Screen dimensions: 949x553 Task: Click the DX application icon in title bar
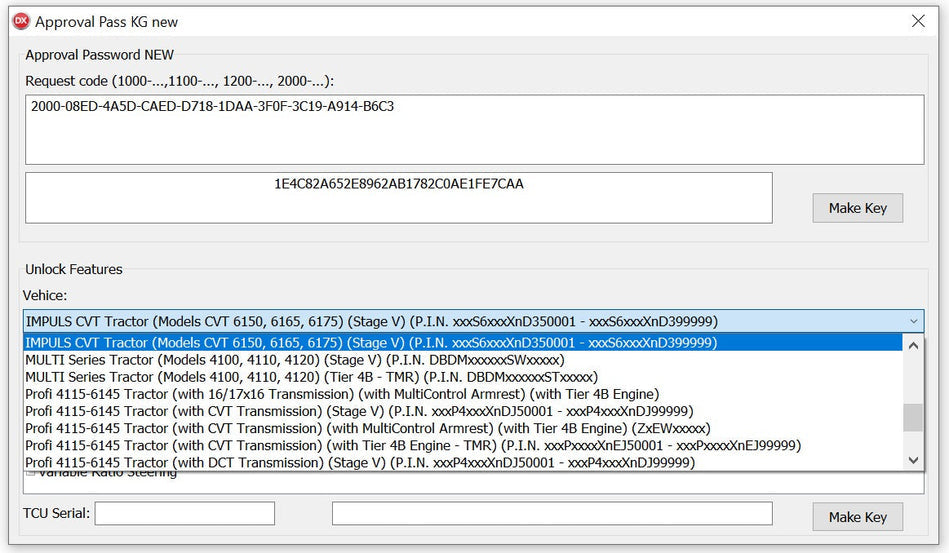pos(20,21)
